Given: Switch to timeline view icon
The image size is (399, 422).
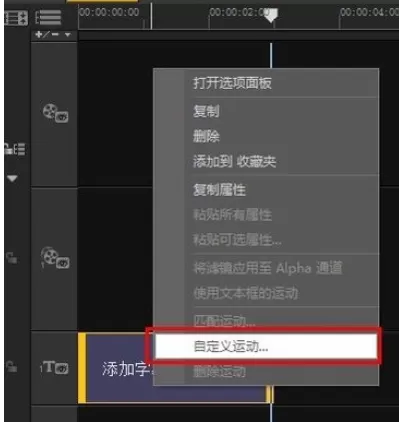Looking at the screenshot, I should pyautogui.click(x=48, y=17).
